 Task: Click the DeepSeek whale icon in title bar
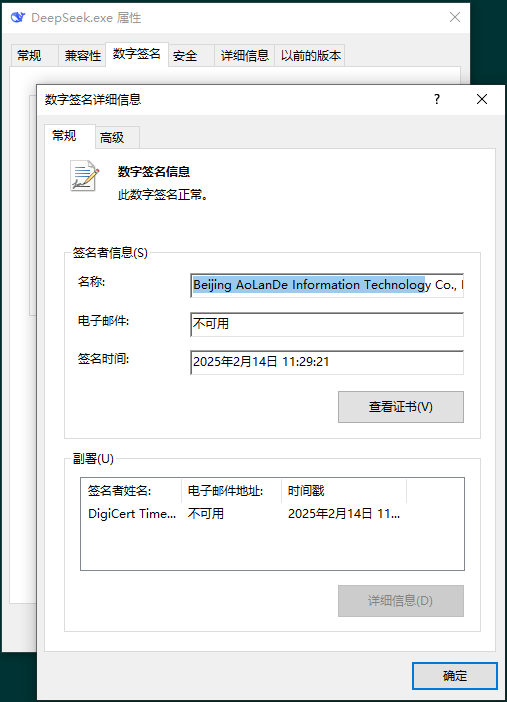pyautogui.click(x=18, y=17)
